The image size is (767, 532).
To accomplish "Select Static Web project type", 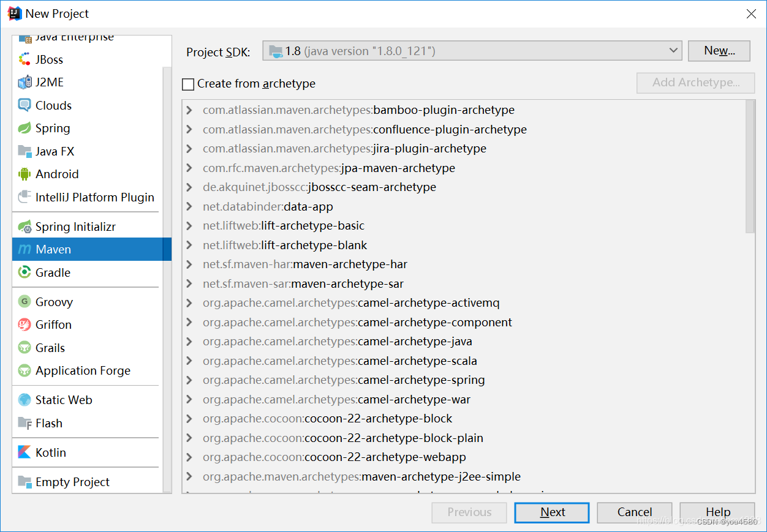I will point(64,400).
